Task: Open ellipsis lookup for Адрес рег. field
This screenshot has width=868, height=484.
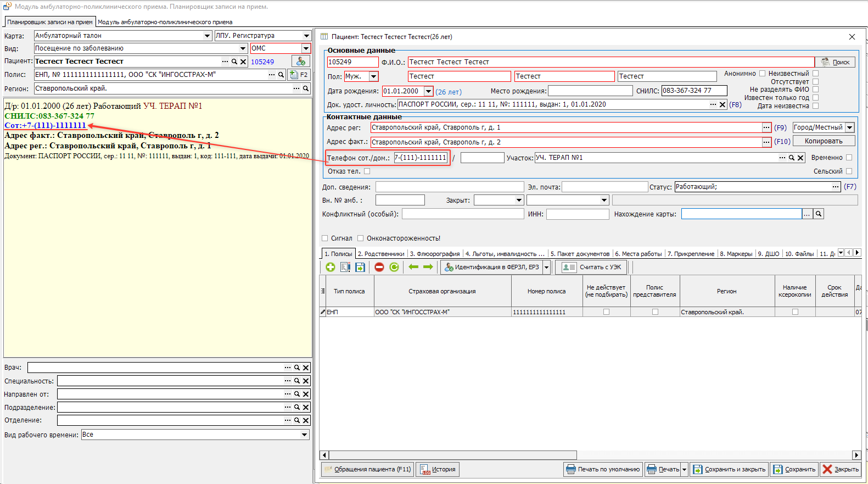Action: point(766,127)
